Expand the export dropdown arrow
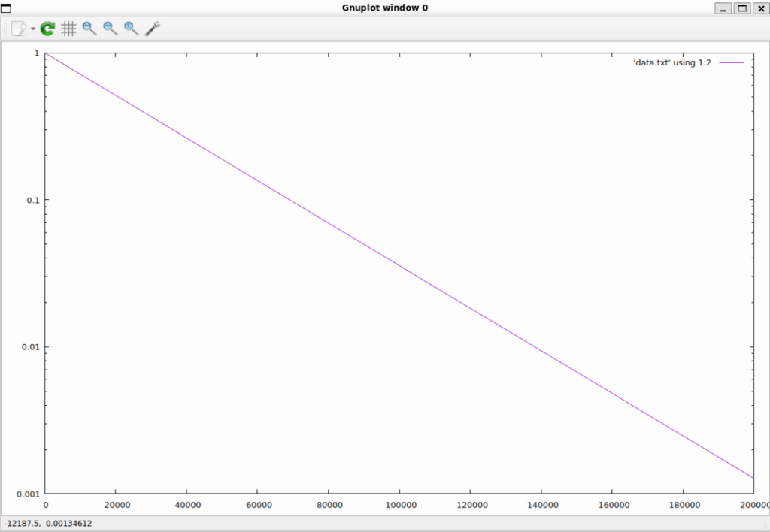The height and width of the screenshot is (532, 770). click(x=33, y=29)
